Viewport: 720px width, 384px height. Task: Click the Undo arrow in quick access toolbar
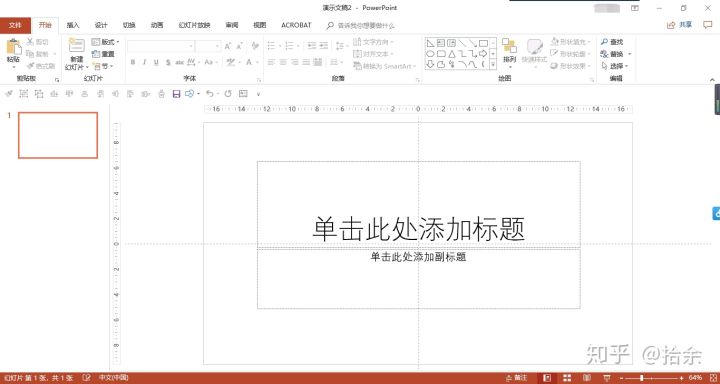209,94
